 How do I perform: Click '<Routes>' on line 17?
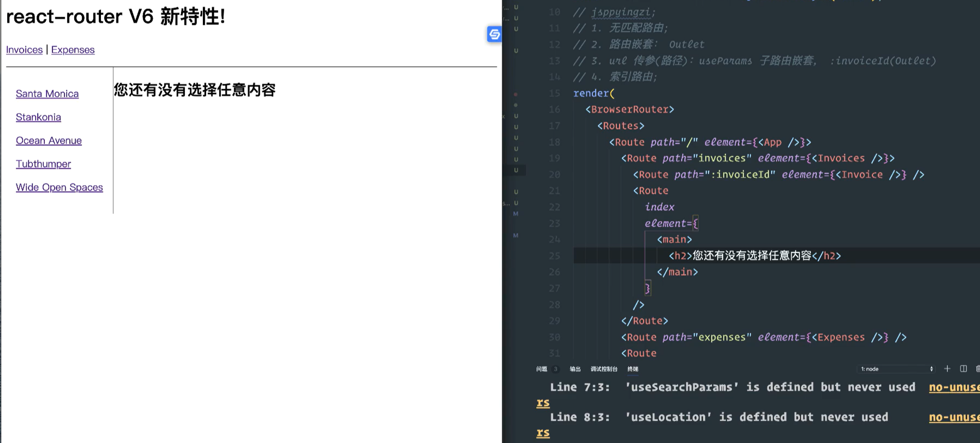point(620,126)
